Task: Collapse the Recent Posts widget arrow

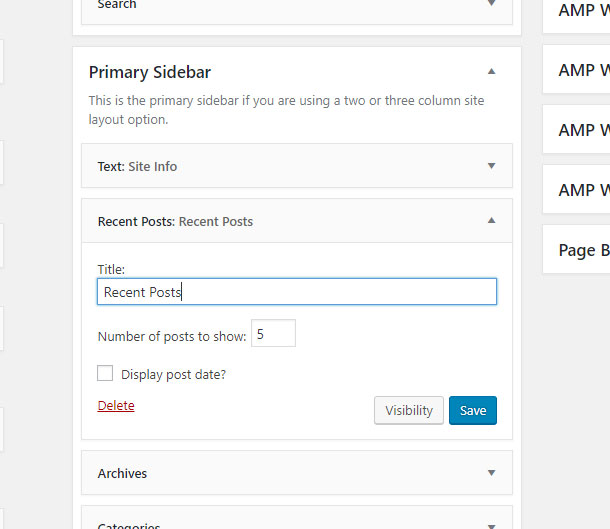Action: click(491, 221)
